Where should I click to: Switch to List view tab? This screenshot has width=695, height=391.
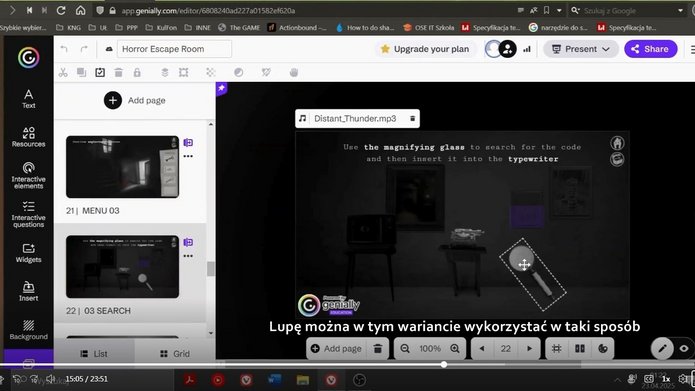pos(94,353)
